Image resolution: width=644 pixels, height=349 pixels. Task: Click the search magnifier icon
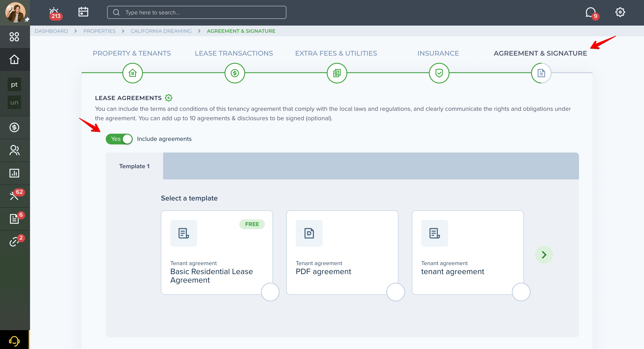(x=116, y=12)
